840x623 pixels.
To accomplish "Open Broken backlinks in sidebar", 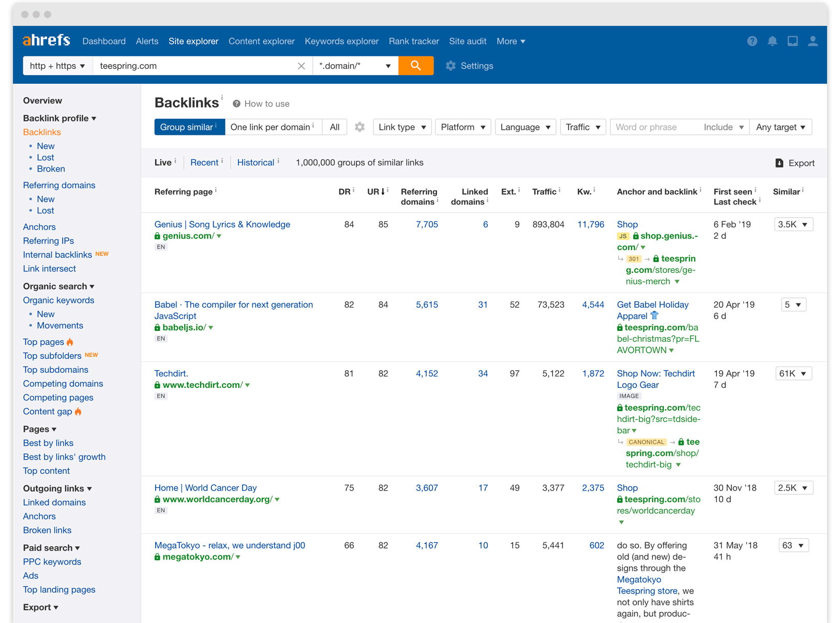I will tap(51, 169).
